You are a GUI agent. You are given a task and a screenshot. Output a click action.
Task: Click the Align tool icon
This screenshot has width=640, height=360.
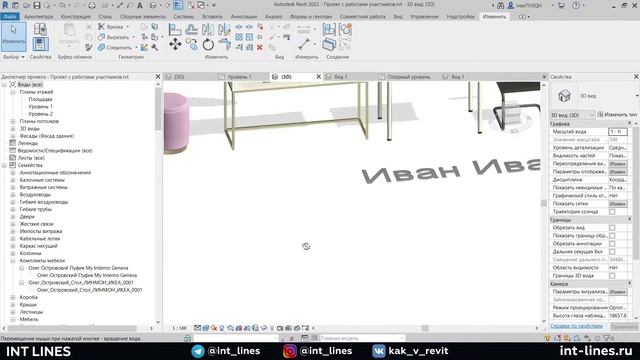pos(175,29)
